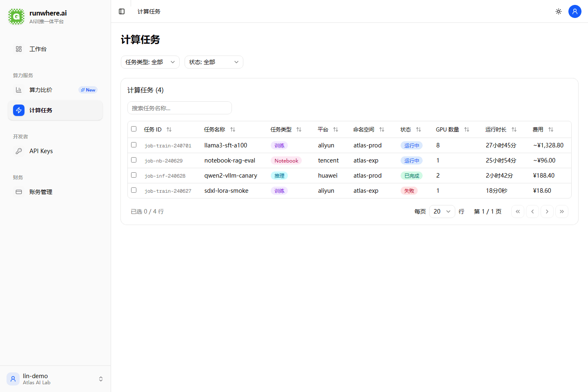588x392 pixels.
Task: Click the New badge beside 算力比价
Action: (x=88, y=90)
